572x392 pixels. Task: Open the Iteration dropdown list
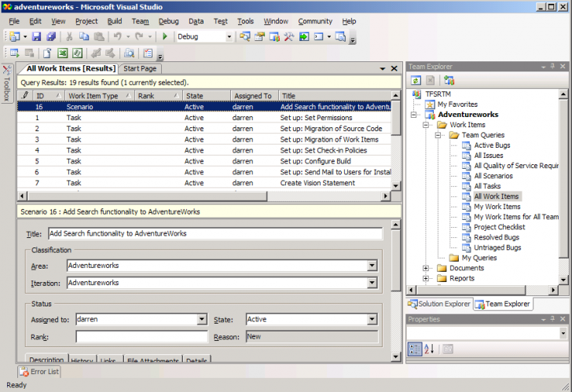[372, 283]
